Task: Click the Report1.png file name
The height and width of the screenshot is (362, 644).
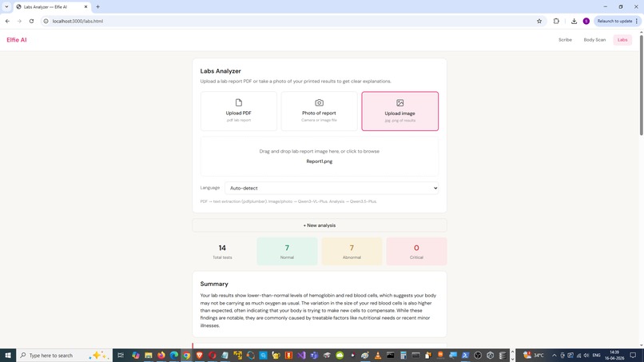Action: pyautogui.click(x=319, y=161)
